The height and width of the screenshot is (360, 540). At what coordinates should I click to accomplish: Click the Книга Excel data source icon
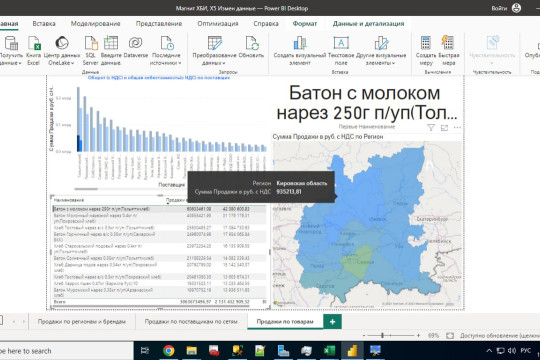[34, 43]
